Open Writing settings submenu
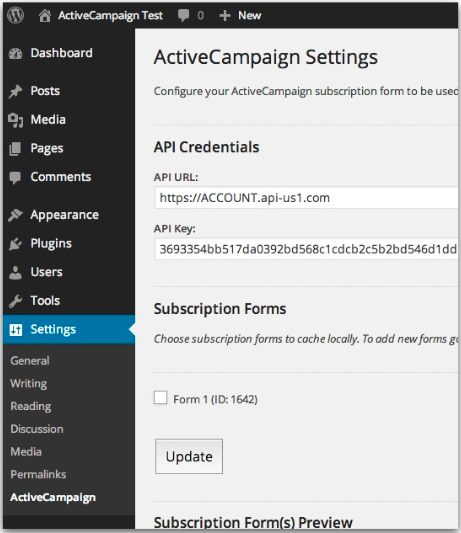 (29, 383)
